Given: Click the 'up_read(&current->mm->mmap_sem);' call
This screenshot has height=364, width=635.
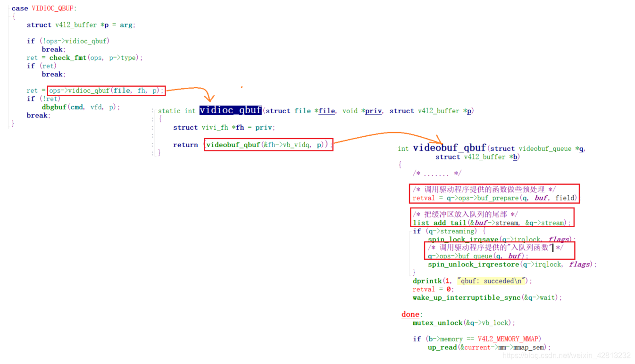Looking at the screenshot, I should point(489,347).
